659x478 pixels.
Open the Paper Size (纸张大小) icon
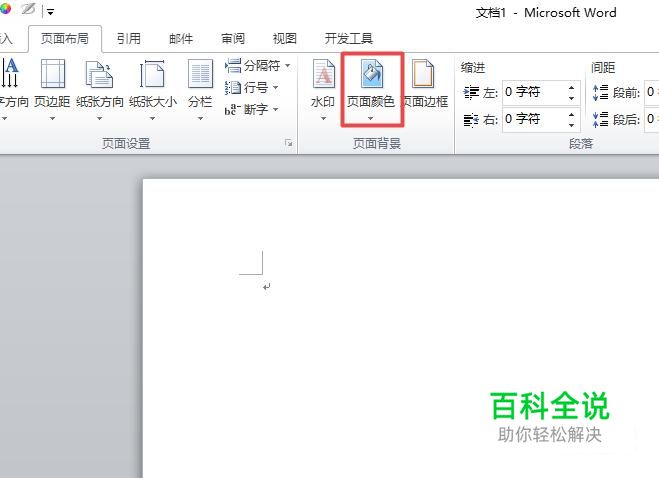152,74
